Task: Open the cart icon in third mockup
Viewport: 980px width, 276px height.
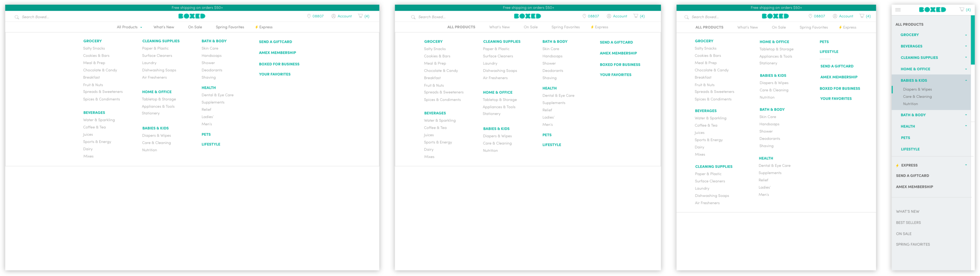Action: 862,16
